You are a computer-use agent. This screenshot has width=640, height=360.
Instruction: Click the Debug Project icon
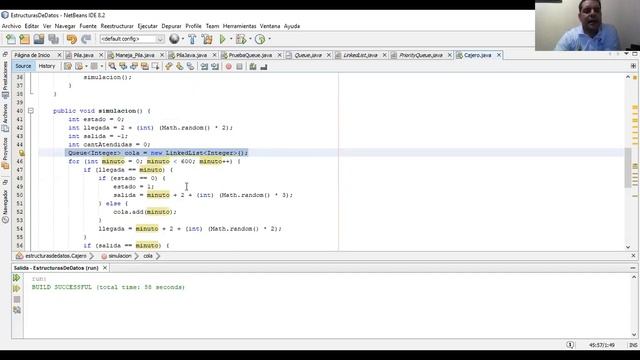click(x=241, y=39)
